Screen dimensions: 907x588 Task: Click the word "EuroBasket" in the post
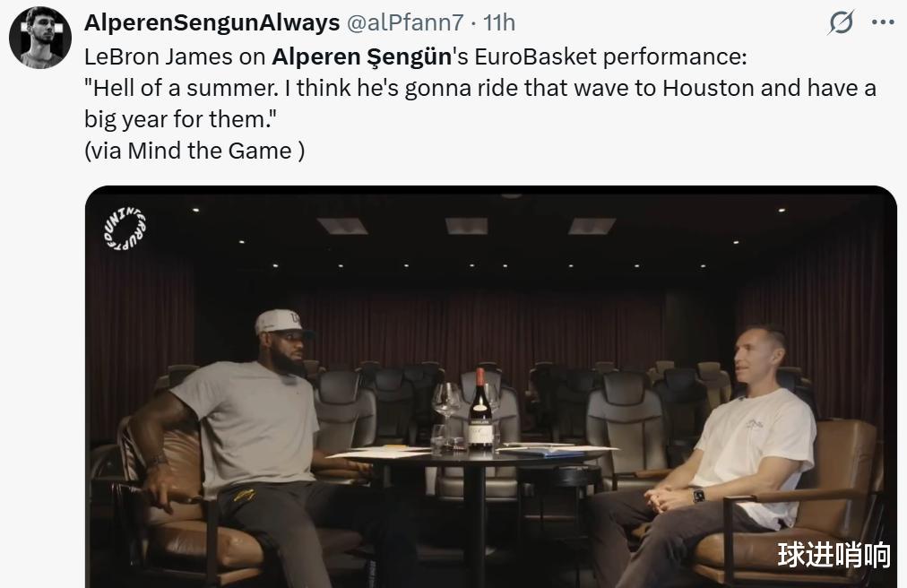(536, 56)
